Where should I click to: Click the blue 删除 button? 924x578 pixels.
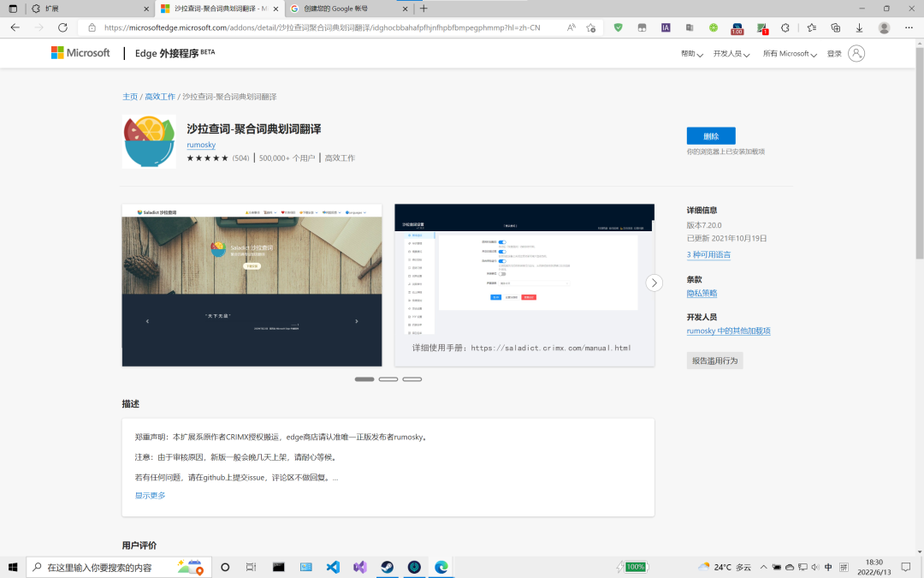(x=711, y=135)
